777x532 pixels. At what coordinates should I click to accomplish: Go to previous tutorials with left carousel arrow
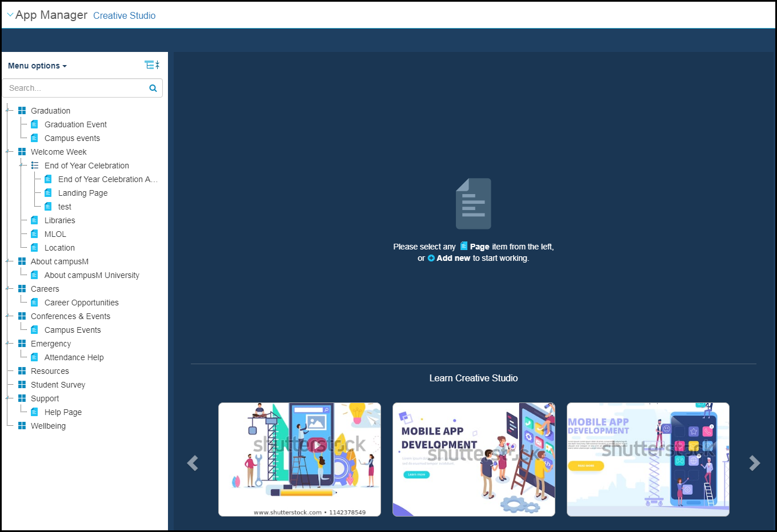[193, 463]
